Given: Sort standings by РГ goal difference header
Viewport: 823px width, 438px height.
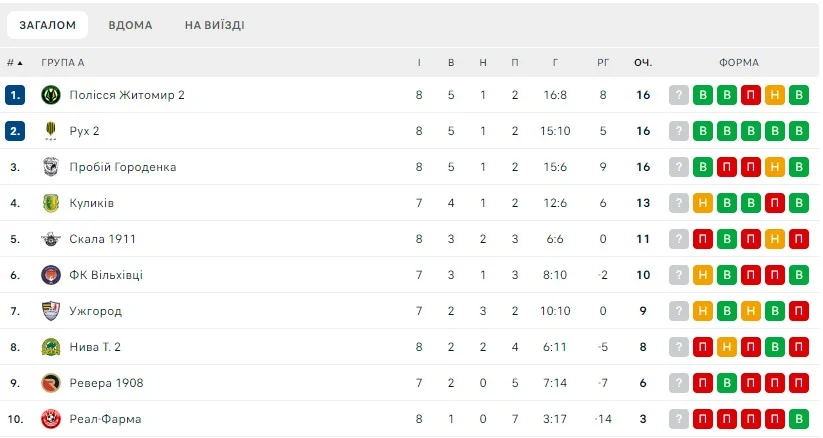Looking at the screenshot, I should pyautogui.click(x=603, y=63).
